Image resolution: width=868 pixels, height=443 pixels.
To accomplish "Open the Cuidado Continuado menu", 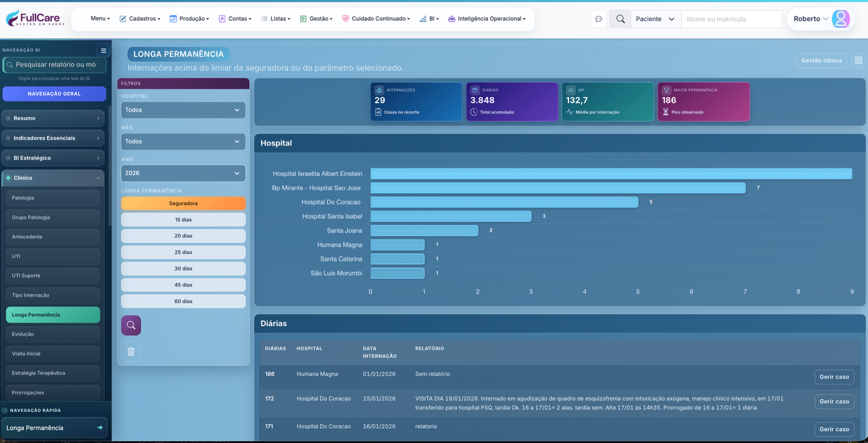I will (376, 18).
